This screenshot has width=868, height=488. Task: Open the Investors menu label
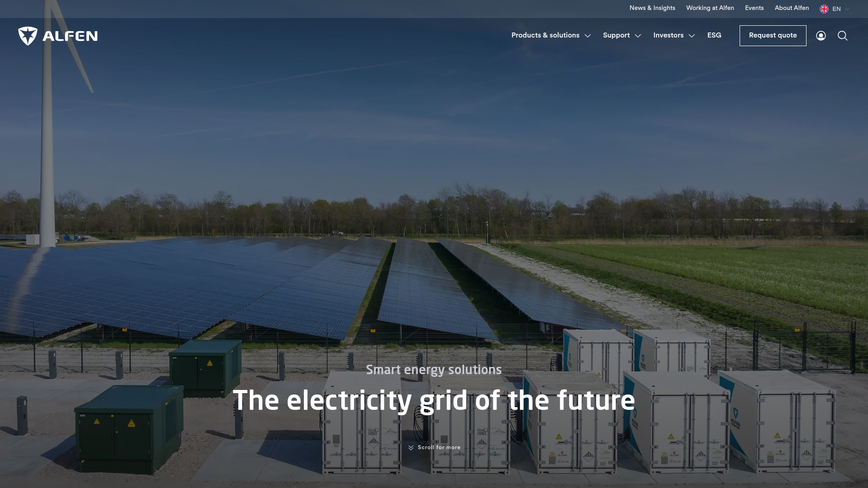tap(668, 35)
